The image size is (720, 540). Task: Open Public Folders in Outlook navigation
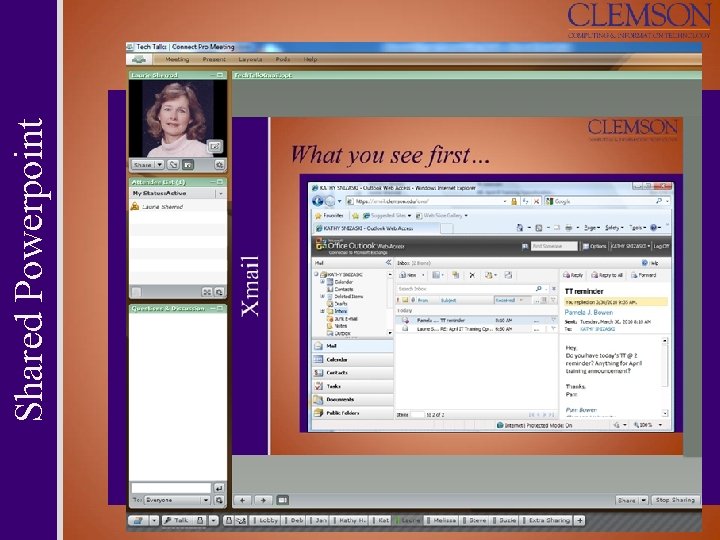pos(353,413)
